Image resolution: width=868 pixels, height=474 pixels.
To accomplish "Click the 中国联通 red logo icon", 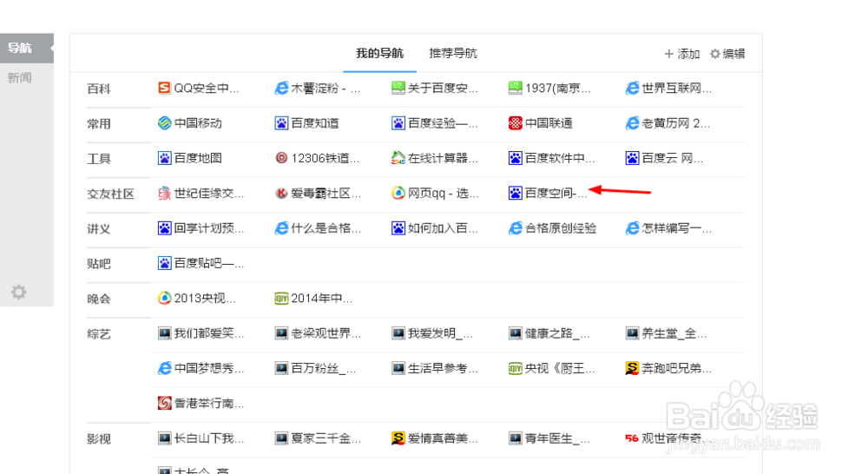I will tap(516, 123).
